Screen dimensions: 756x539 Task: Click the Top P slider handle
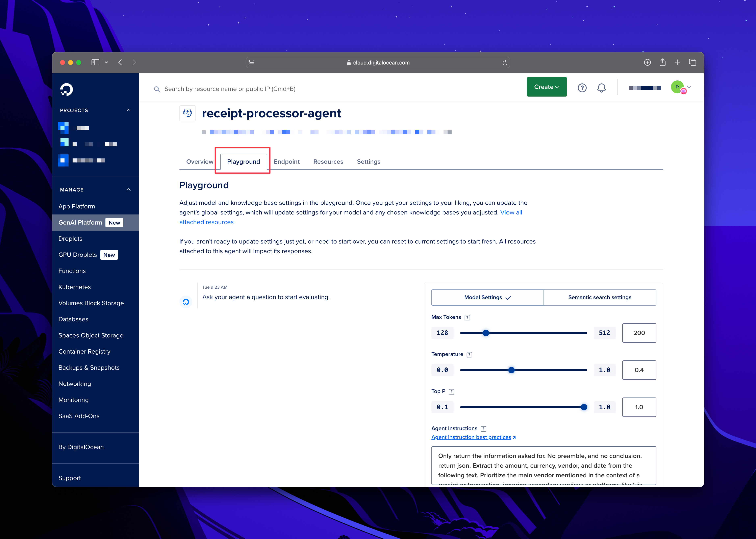click(584, 407)
